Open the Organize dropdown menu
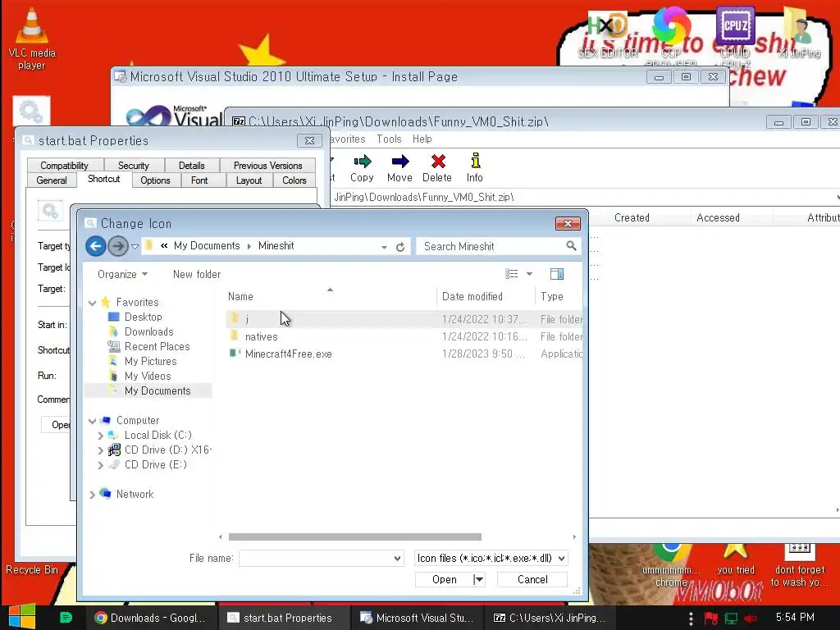840x630 pixels. [x=122, y=274]
